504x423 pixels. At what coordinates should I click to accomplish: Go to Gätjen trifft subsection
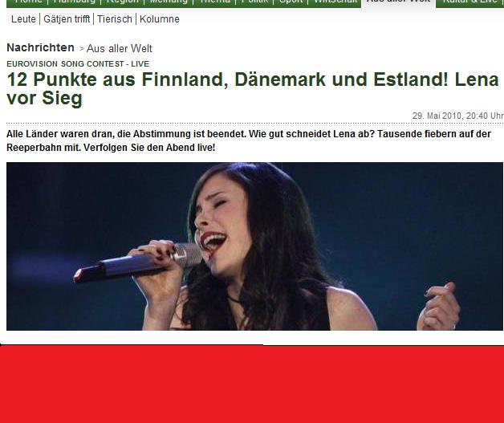[x=67, y=19]
